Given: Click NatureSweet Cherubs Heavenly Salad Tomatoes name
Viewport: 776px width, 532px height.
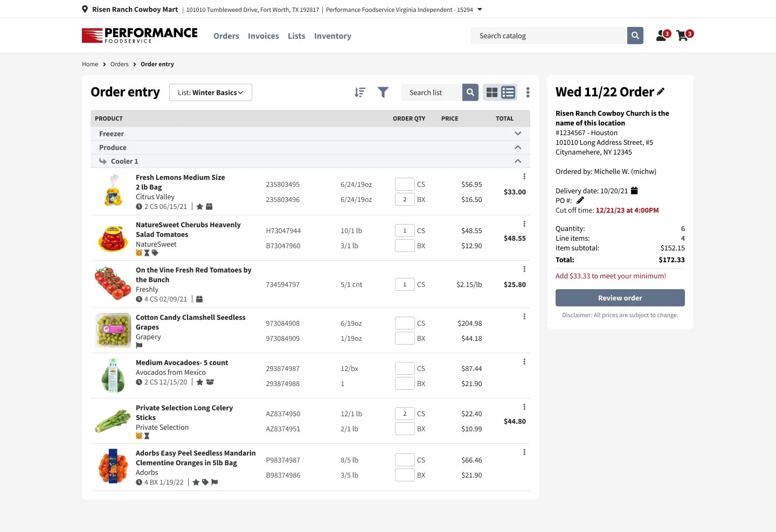Looking at the screenshot, I should point(188,230).
